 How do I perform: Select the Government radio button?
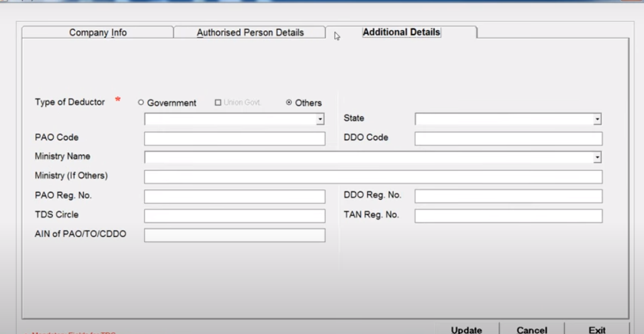[x=141, y=103]
